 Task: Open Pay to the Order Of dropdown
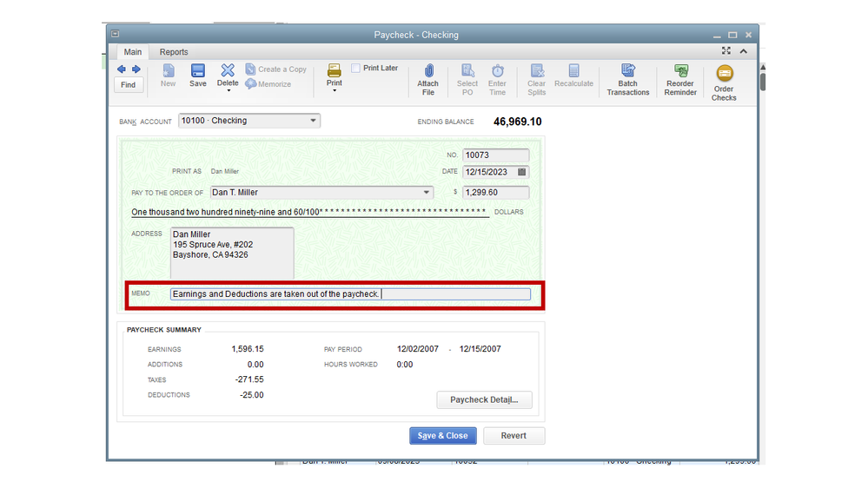tap(427, 193)
